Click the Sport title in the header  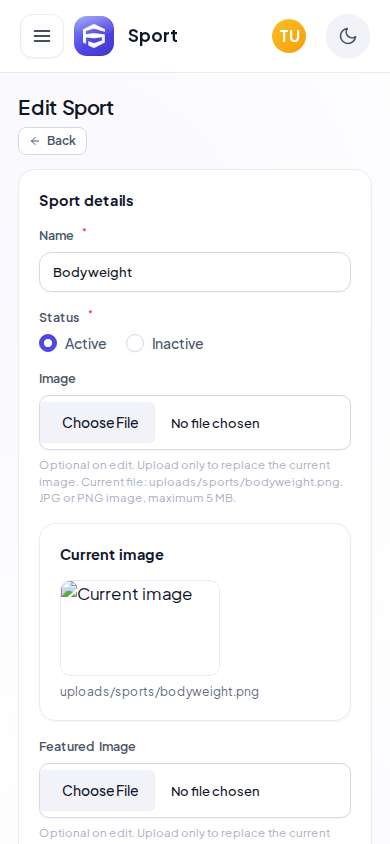point(153,36)
